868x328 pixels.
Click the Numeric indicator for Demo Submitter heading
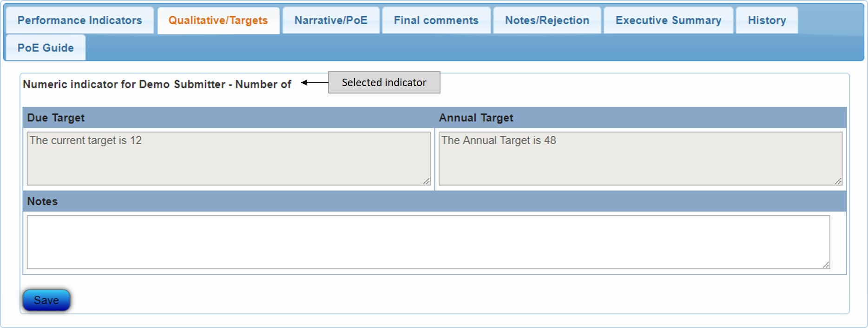click(x=157, y=84)
